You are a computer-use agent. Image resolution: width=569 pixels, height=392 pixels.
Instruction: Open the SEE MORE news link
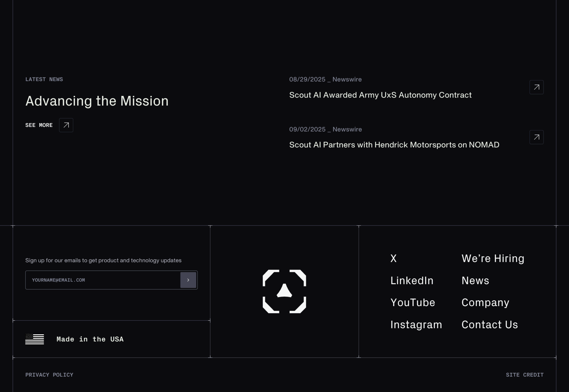click(x=39, y=125)
